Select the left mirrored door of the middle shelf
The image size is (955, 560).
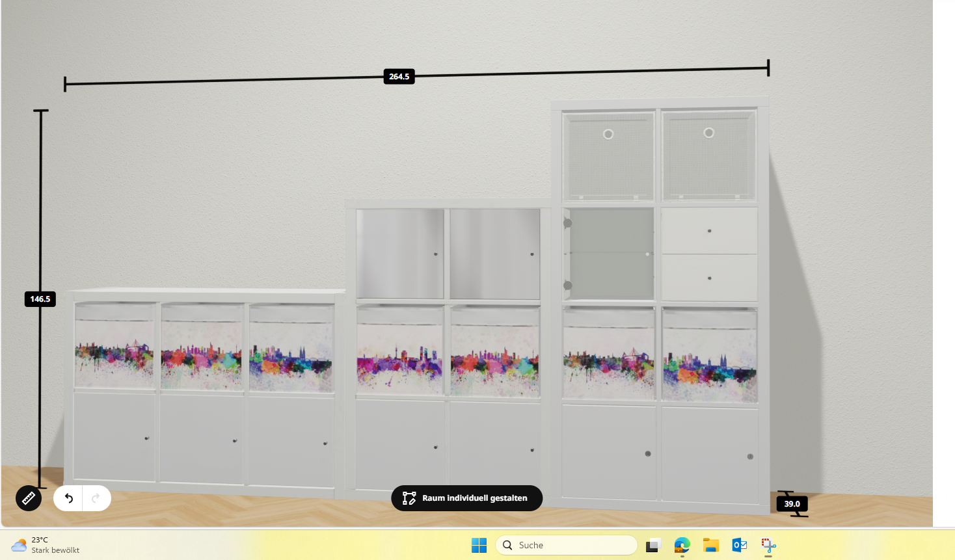(x=400, y=254)
